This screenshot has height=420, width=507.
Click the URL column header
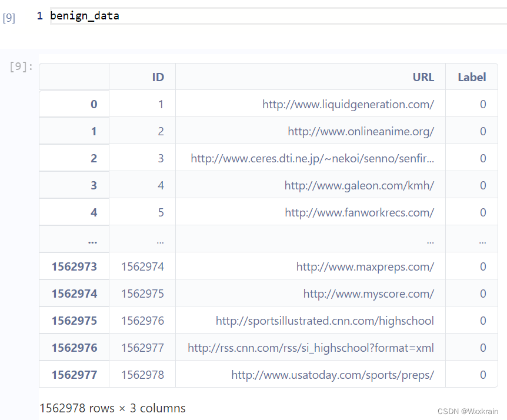click(311, 77)
